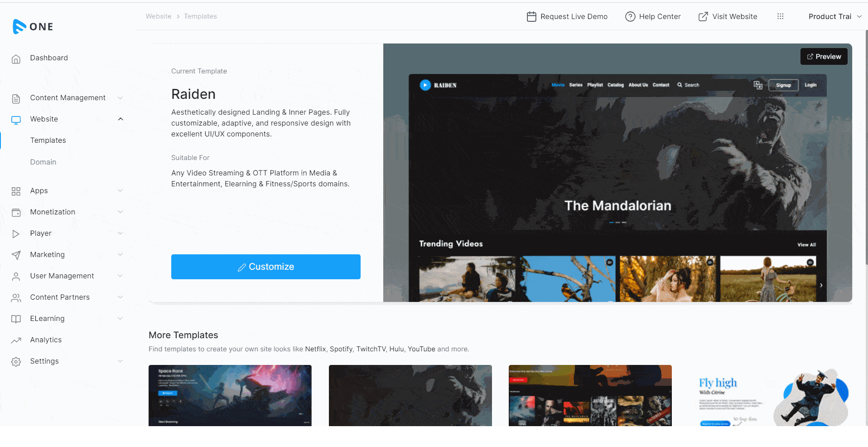The image size is (868, 447).
Task: Click the Raiden play logo in preview
Action: (425, 85)
